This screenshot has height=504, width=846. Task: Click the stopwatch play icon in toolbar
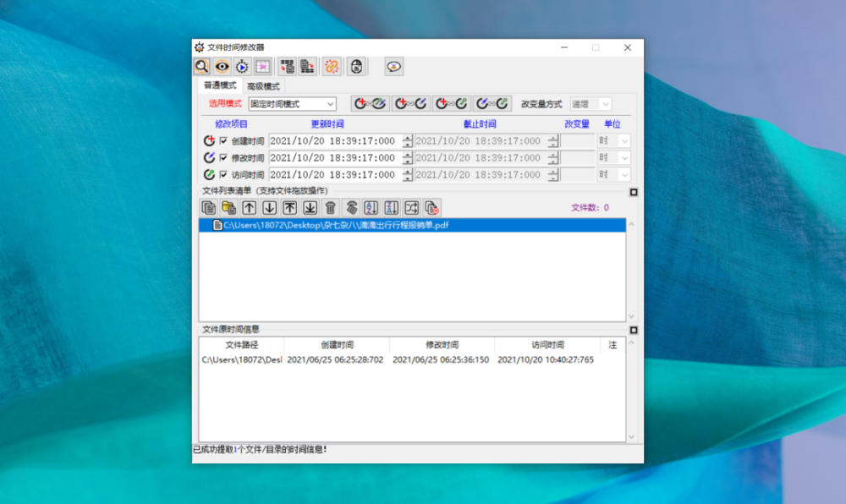(x=242, y=66)
